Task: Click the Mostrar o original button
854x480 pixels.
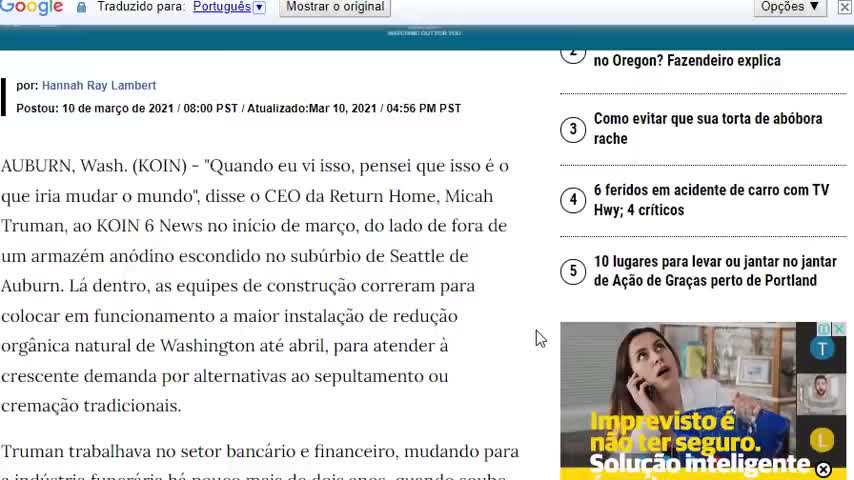Action: [335, 7]
